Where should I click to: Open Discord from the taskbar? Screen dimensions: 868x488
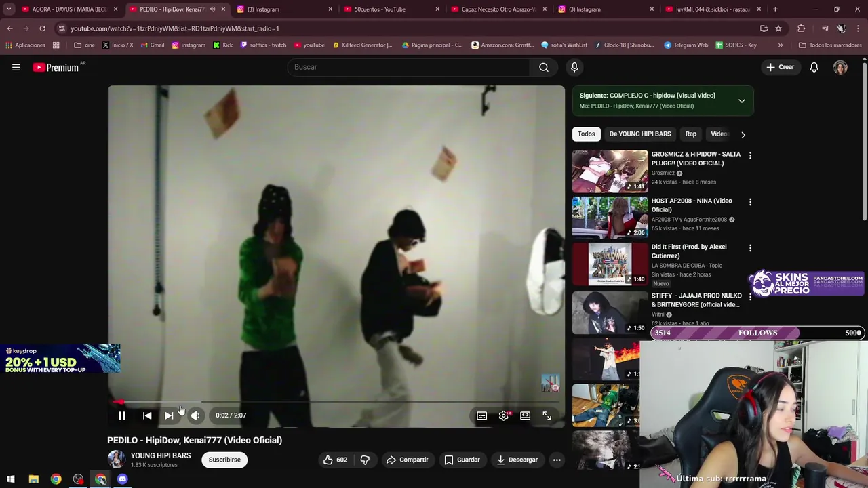[123, 479]
